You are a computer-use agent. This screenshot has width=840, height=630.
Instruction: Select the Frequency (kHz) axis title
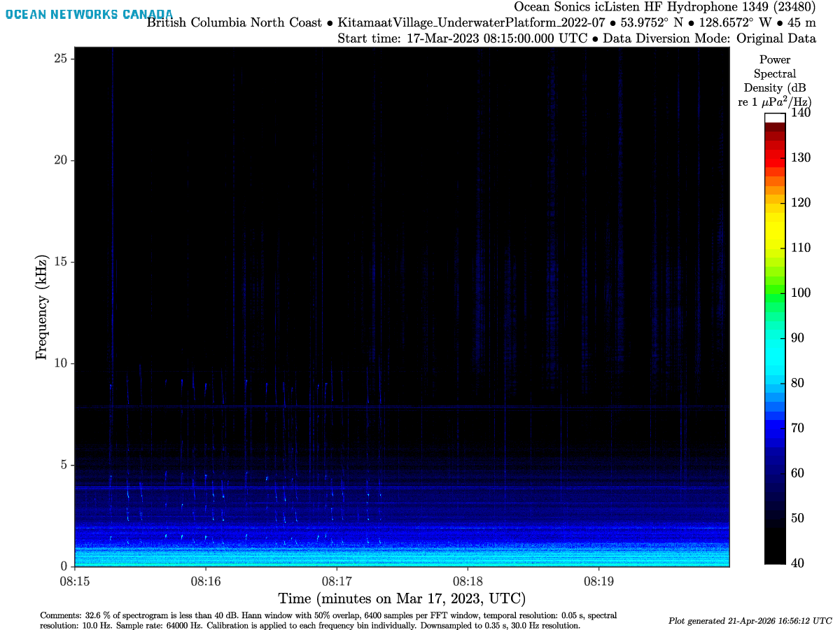(x=42, y=307)
